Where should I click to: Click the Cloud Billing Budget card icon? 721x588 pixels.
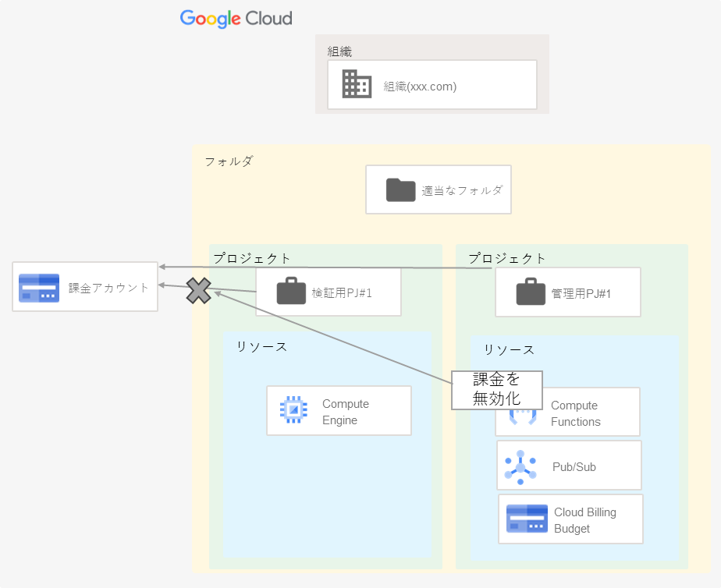pos(526,518)
